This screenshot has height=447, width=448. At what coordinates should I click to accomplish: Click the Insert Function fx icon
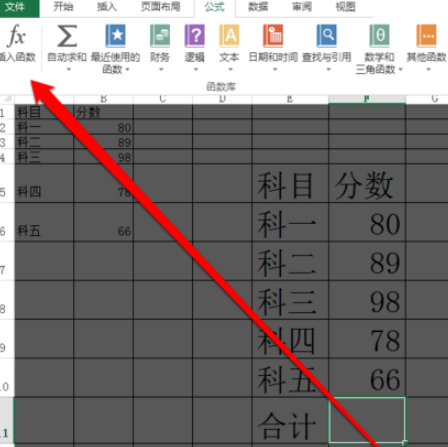pyautogui.click(x=17, y=35)
